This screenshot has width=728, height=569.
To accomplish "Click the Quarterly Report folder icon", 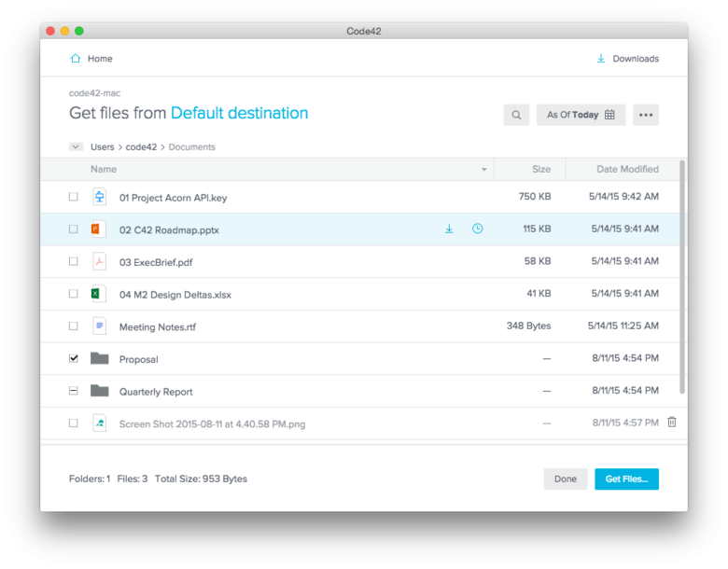I will (x=99, y=391).
